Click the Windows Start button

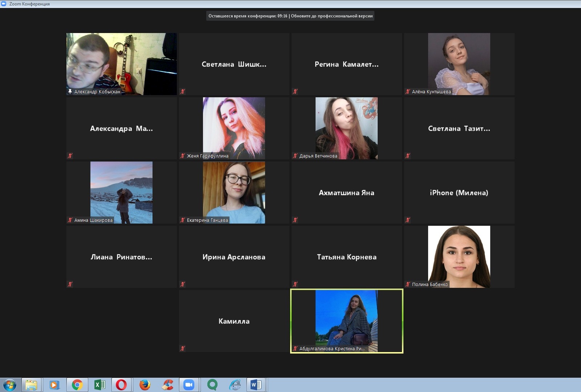[10, 385]
